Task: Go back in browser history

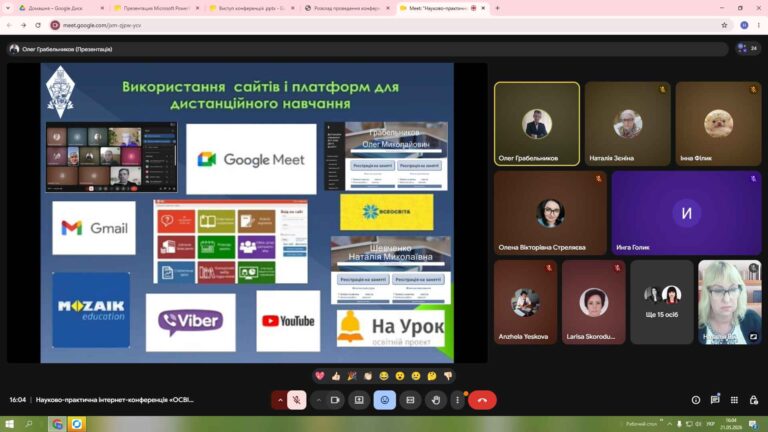Action: click(x=9, y=25)
